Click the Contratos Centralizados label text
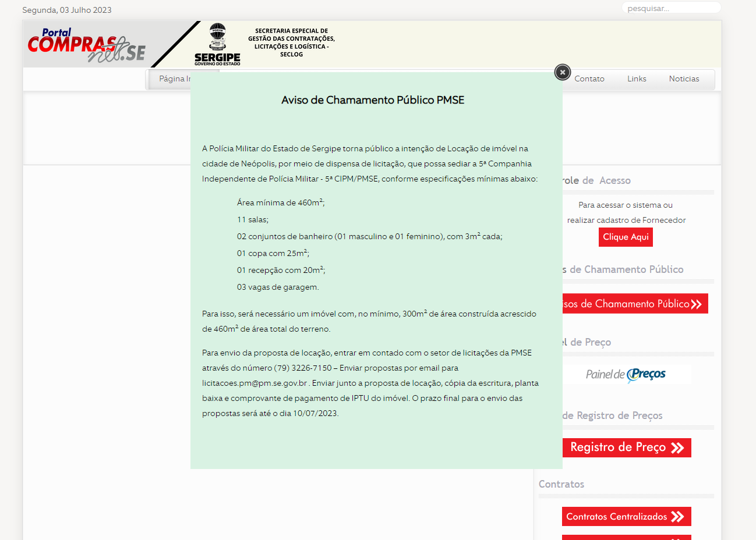The height and width of the screenshot is (540, 756). pos(616,517)
